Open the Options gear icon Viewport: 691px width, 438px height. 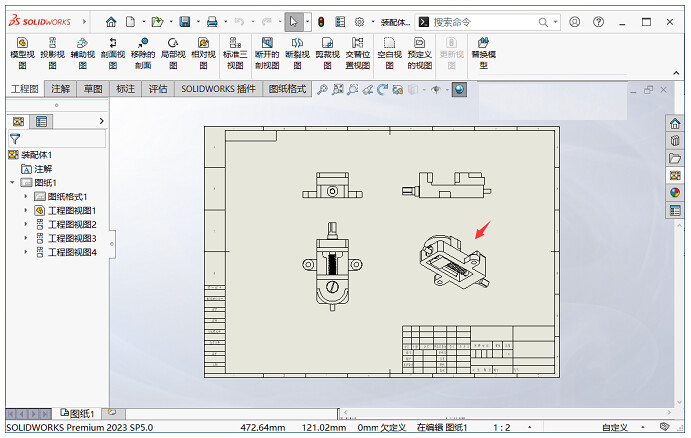(x=359, y=21)
